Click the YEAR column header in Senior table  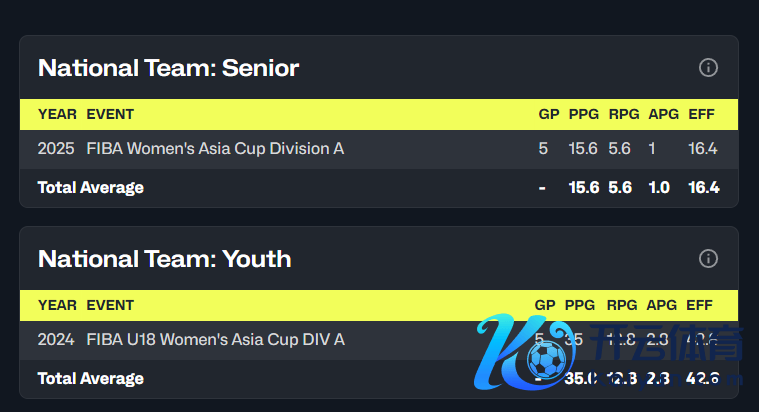coord(57,114)
